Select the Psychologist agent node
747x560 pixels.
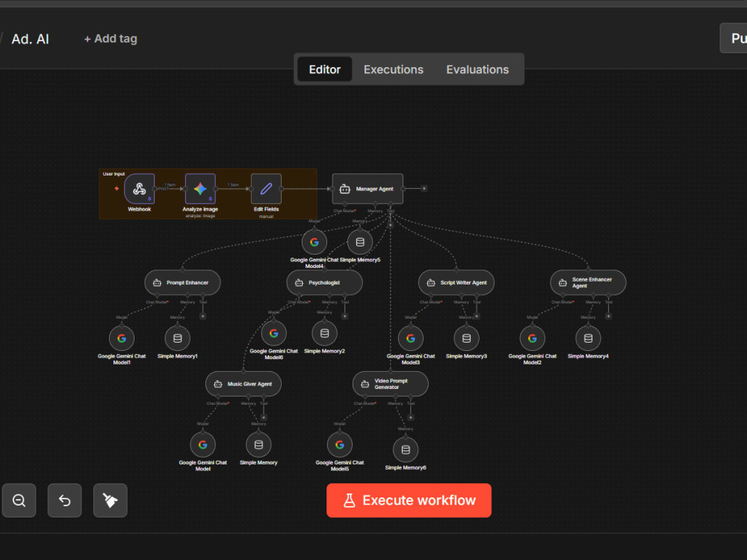pos(324,282)
